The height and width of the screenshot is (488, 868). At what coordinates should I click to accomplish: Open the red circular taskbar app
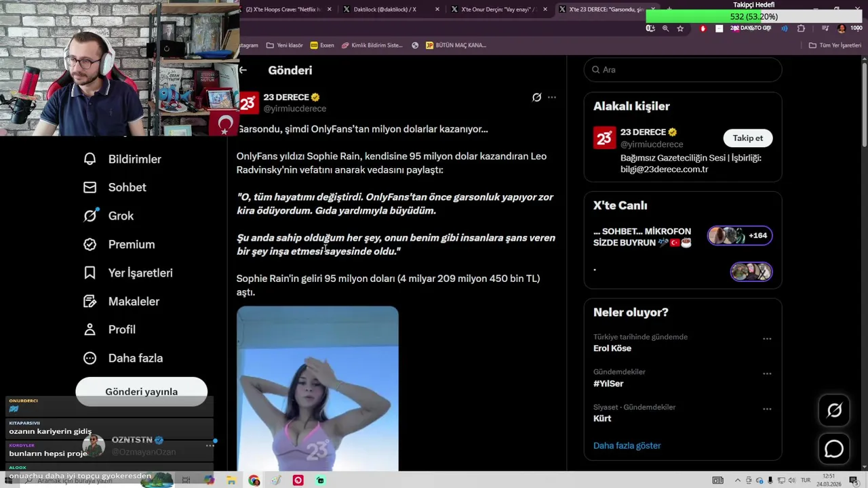pos(298,480)
